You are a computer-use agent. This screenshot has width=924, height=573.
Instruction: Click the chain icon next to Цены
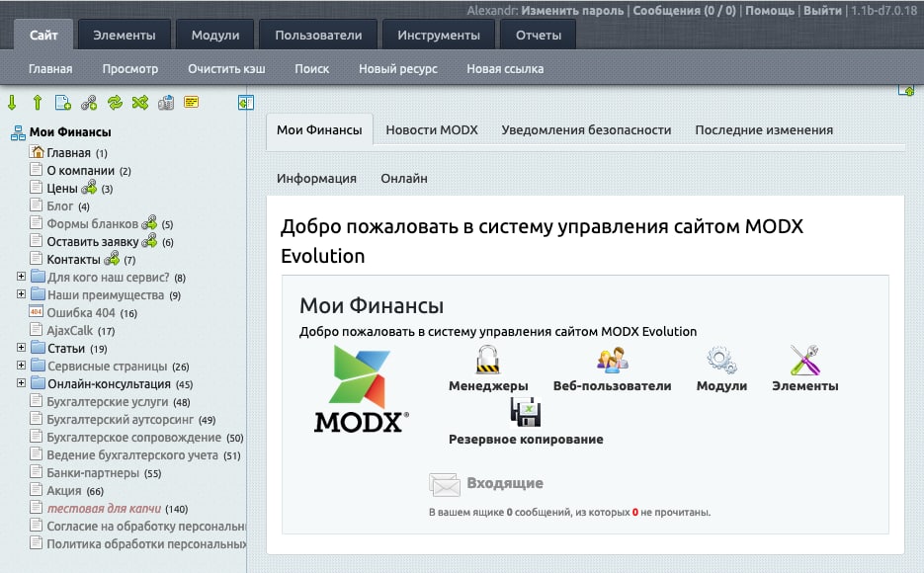pyautogui.click(x=89, y=188)
